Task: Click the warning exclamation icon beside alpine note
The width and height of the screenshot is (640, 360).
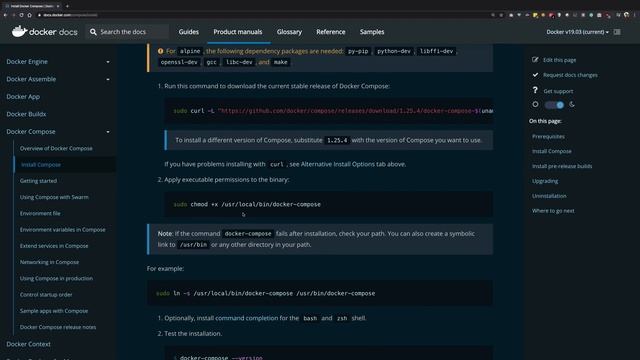Action: (x=160, y=51)
